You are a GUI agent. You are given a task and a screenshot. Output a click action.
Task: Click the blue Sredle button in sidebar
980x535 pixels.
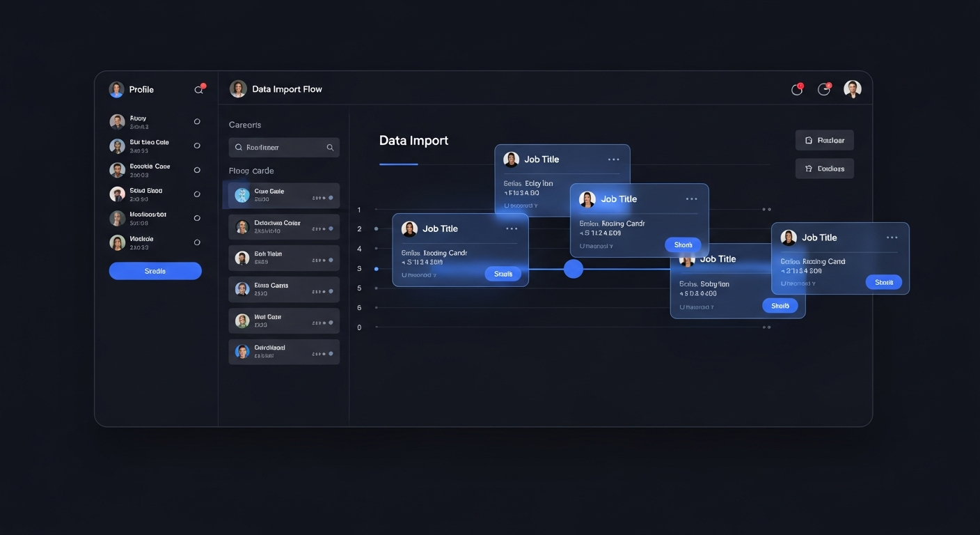(155, 271)
